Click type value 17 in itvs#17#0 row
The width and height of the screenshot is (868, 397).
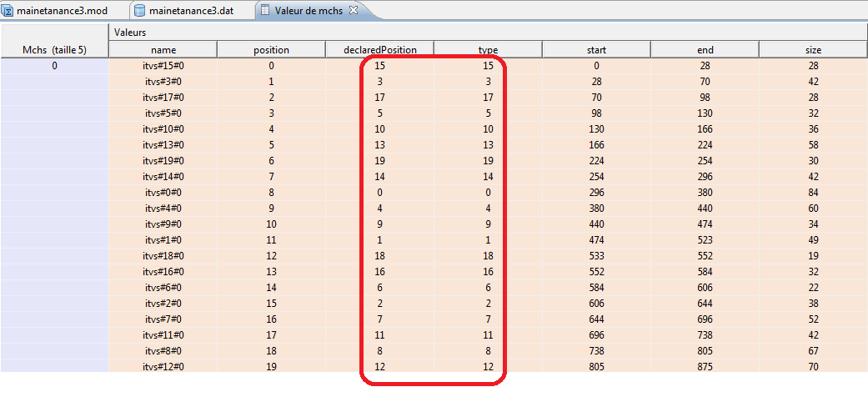488,98
